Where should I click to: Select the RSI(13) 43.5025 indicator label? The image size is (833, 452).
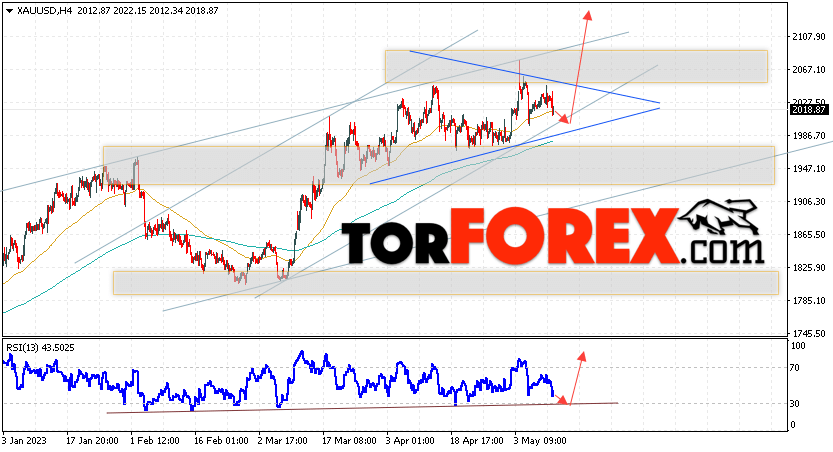(40, 348)
